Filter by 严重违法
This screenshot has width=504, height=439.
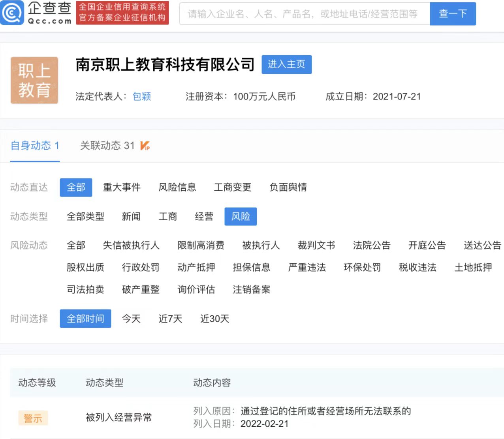(307, 268)
